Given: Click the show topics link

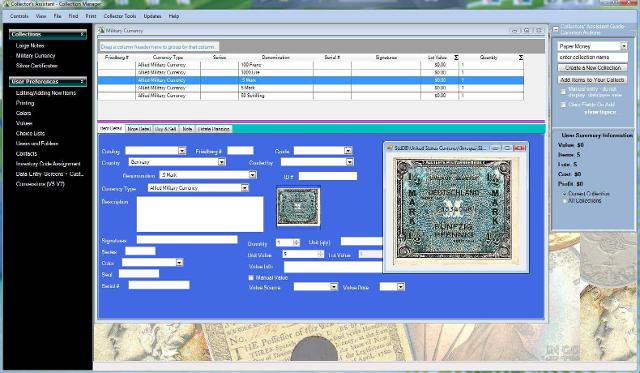Looking at the screenshot, I should click(600, 112).
